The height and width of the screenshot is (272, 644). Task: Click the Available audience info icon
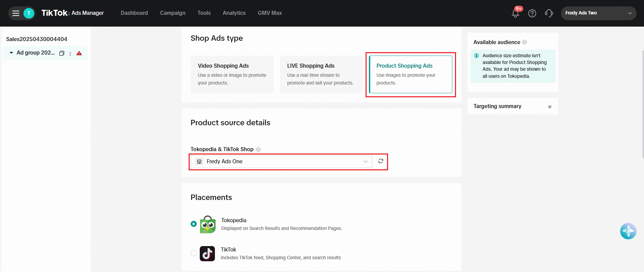pyautogui.click(x=525, y=42)
